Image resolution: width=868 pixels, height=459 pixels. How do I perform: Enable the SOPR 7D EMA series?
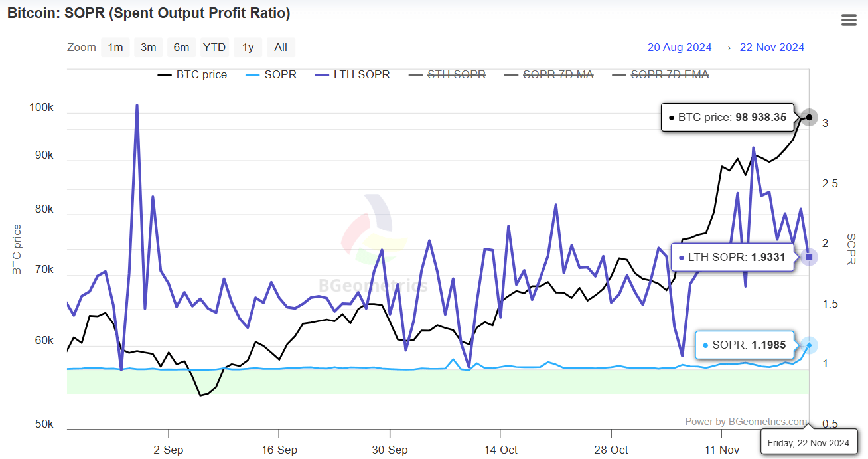[660, 75]
